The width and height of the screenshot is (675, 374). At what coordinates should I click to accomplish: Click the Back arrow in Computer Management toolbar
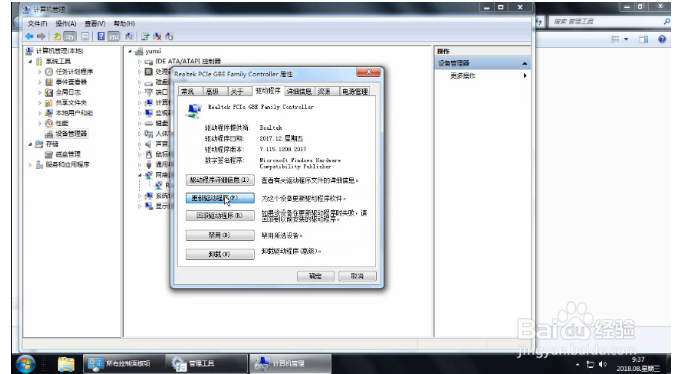click(29, 37)
